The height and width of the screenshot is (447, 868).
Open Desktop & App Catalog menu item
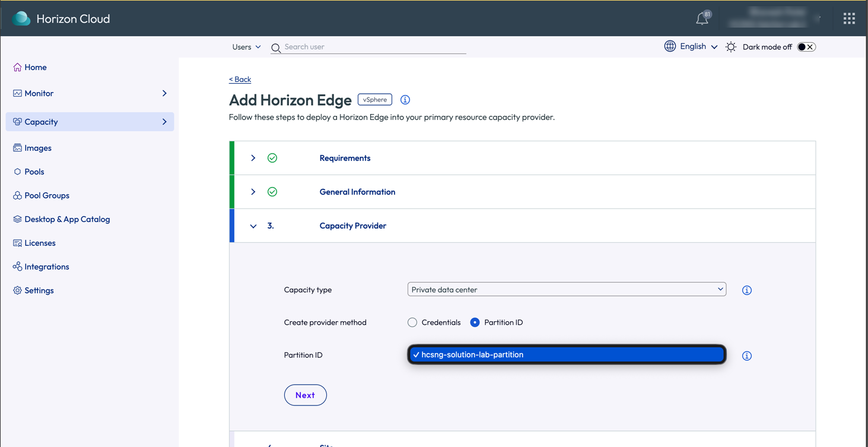(67, 219)
